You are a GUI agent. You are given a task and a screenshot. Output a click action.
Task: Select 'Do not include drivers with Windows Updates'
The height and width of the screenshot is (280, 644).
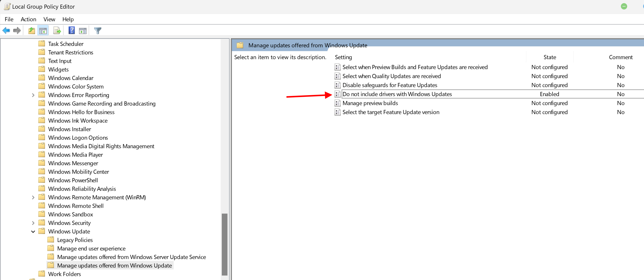[397, 94]
